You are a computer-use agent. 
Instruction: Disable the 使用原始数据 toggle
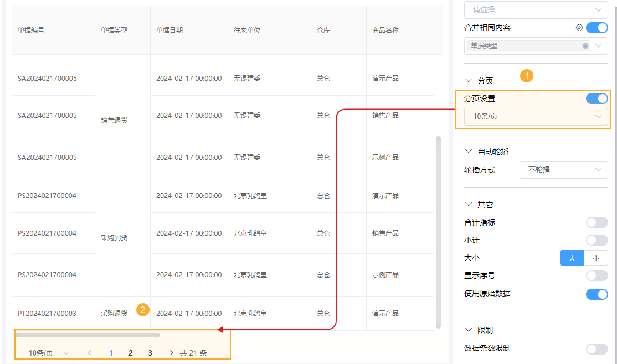coord(597,293)
